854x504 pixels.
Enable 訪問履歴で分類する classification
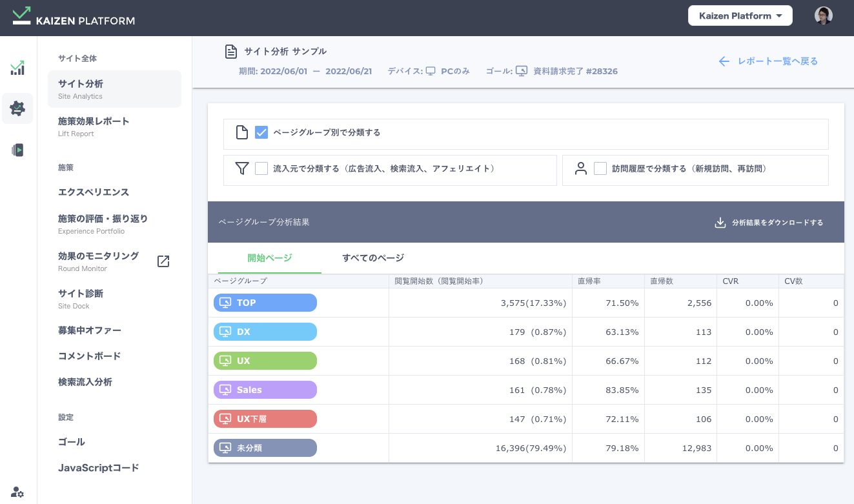click(x=600, y=168)
